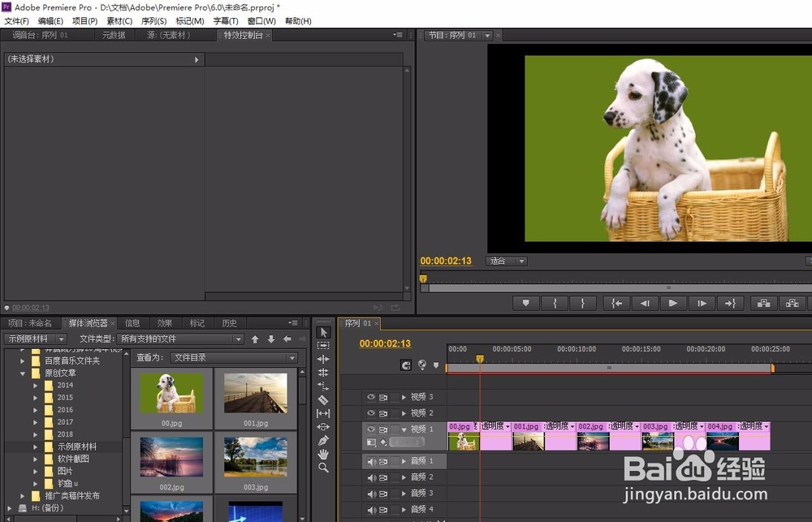The width and height of the screenshot is (812, 522).
Task: Open the 文件类型 dropdown list
Action: coord(180,339)
